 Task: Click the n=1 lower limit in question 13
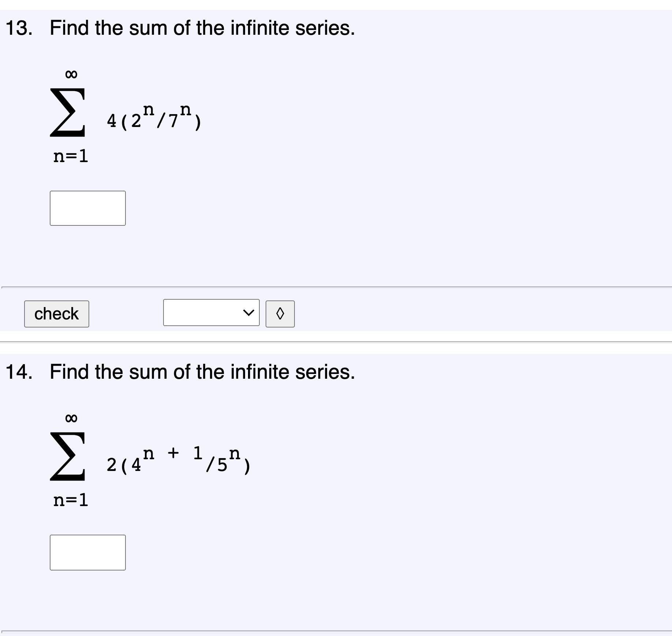click(x=71, y=156)
